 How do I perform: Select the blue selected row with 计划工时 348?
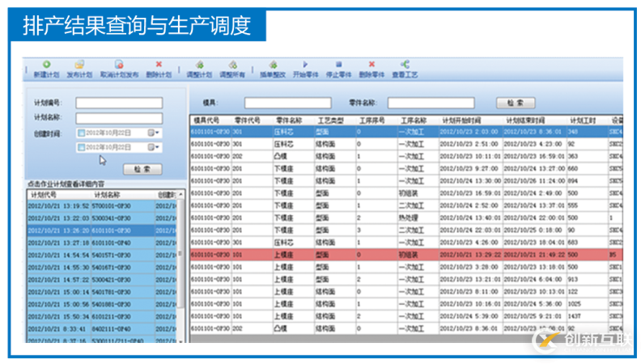(406, 132)
